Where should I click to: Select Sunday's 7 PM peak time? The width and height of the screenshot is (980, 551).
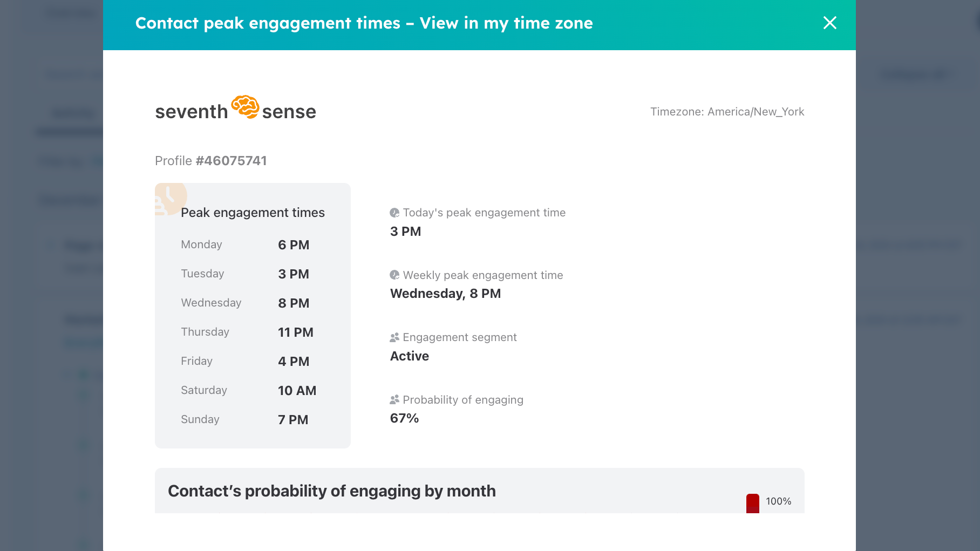tap(293, 420)
